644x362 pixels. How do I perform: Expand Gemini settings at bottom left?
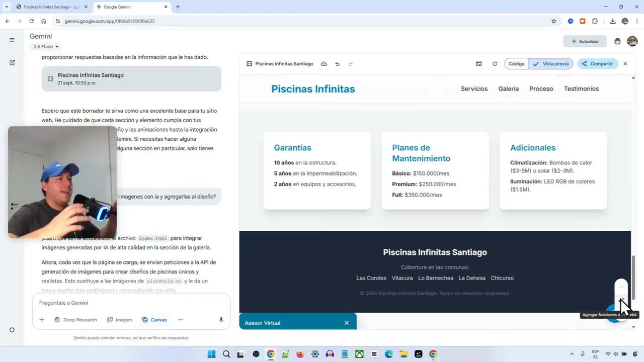(x=12, y=330)
